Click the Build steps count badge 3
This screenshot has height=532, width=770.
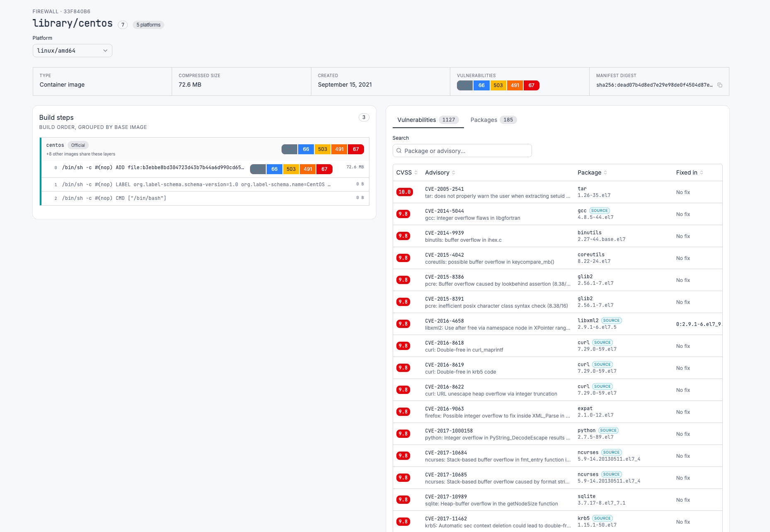pos(364,117)
